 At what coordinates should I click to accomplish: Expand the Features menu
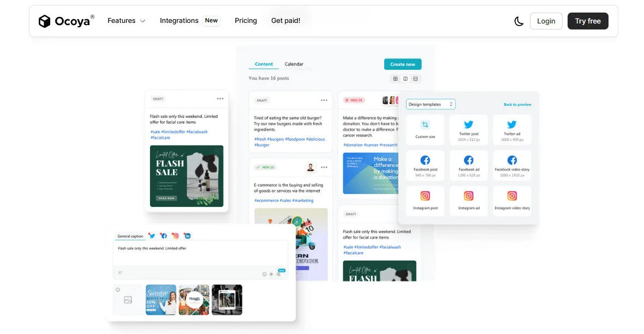(126, 21)
